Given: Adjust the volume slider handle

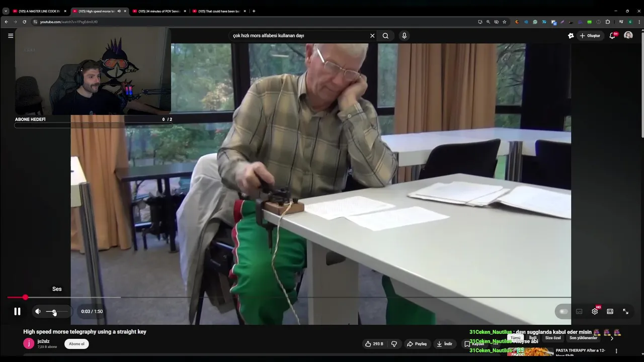Looking at the screenshot, I should [54, 312].
